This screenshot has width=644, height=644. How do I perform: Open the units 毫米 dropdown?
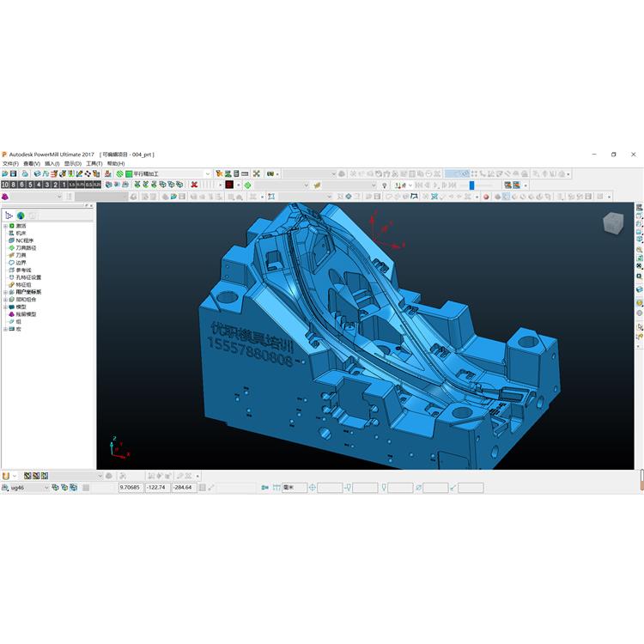(x=294, y=487)
